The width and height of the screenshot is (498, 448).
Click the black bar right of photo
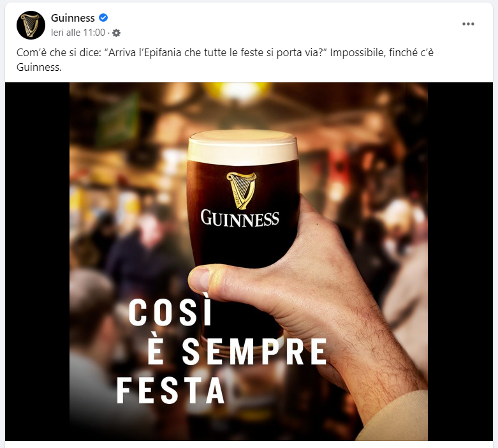click(x=460, y=262)
